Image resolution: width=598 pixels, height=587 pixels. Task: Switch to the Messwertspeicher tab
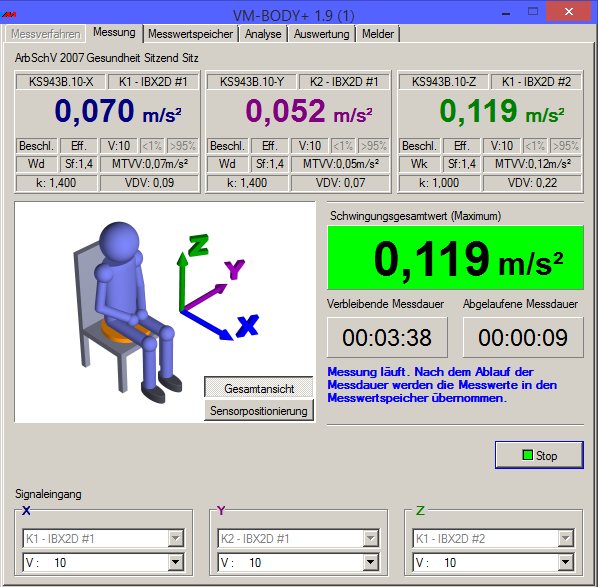pos(190,34)
